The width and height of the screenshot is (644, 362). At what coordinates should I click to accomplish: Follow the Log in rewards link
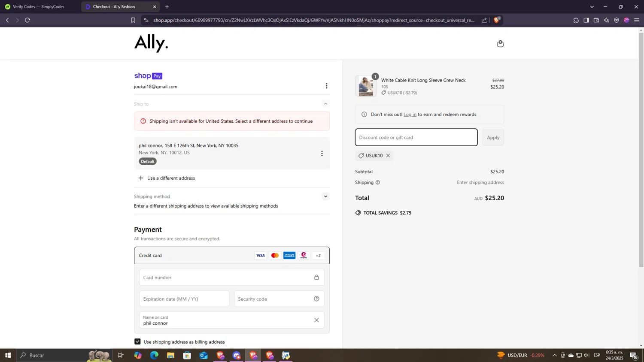pyautogui.click(x=410, y=115)
